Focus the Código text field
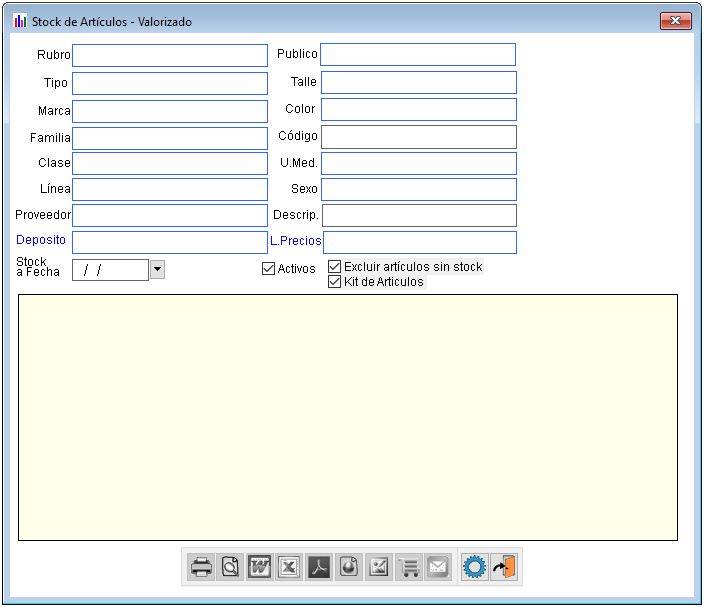Viewport: 705px width, 607px height. coord(418,136)
